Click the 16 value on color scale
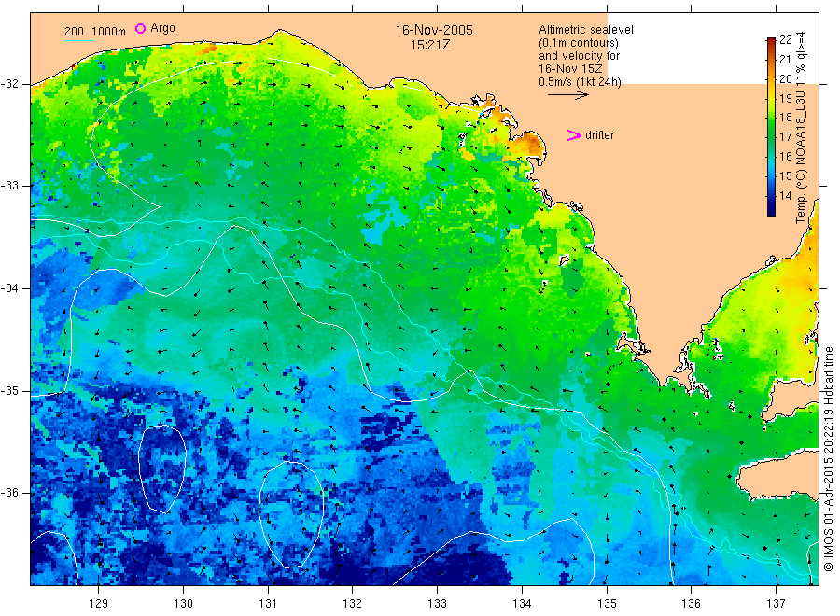 coord(785,157)
